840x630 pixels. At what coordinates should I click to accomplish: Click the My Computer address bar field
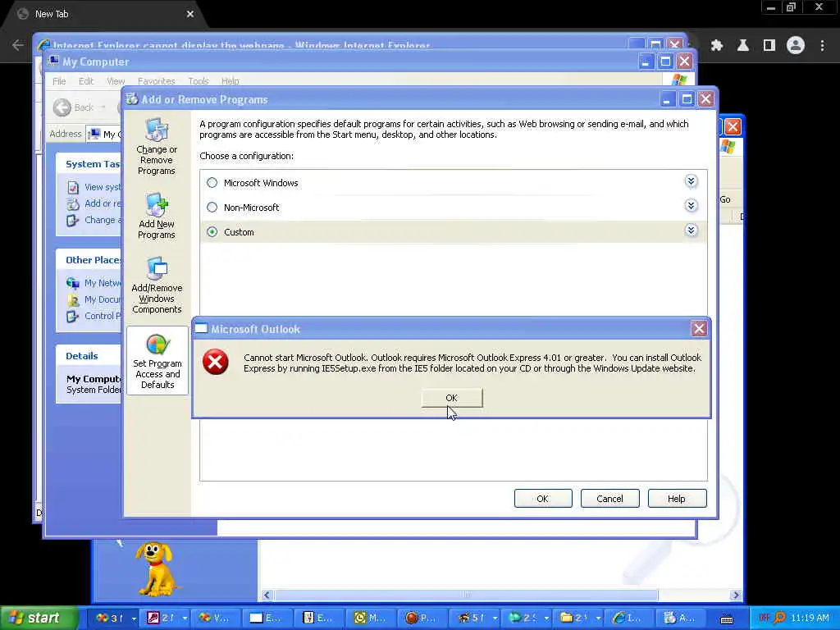point(104,134)
